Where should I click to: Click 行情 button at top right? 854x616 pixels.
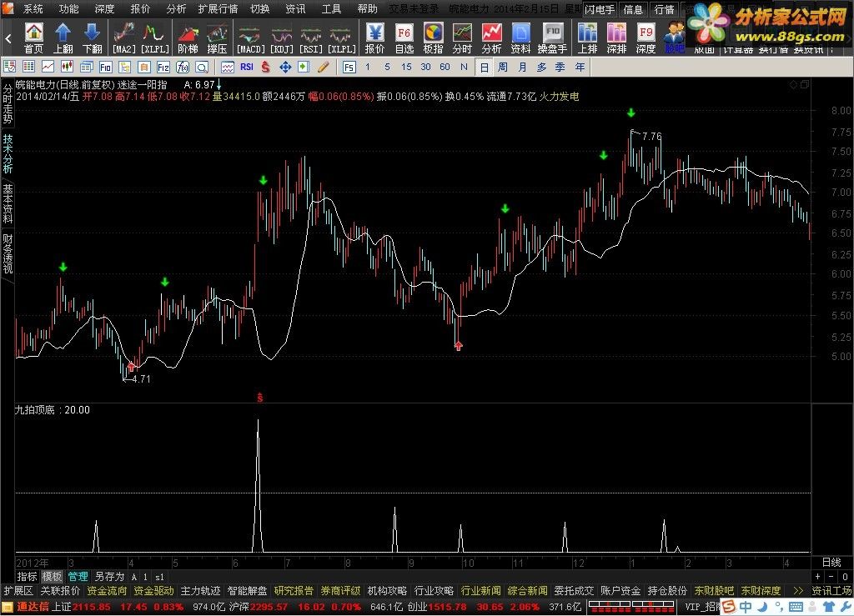click(x=664, y=9)
